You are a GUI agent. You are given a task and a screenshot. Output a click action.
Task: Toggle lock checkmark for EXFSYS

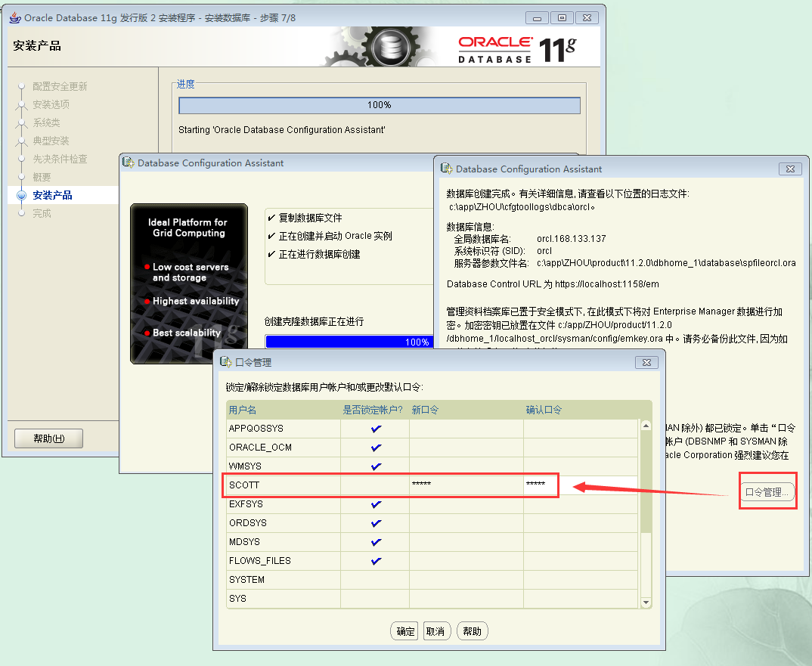(376, 504)
